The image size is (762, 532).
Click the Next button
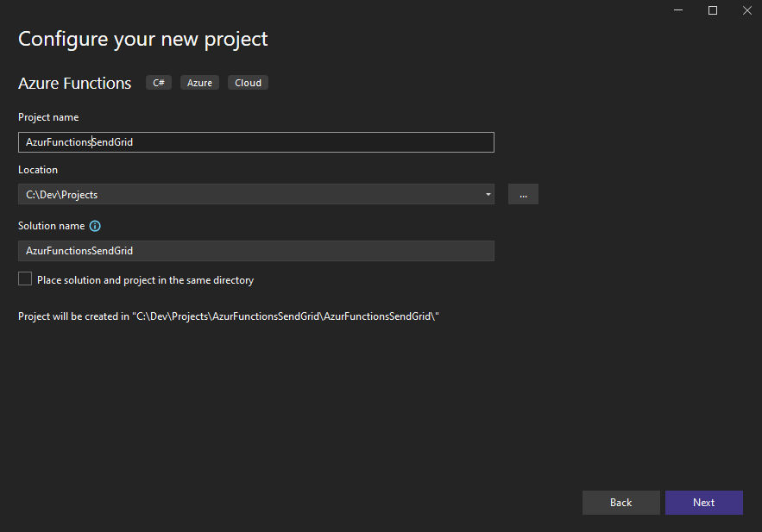(x=703, y=502)
